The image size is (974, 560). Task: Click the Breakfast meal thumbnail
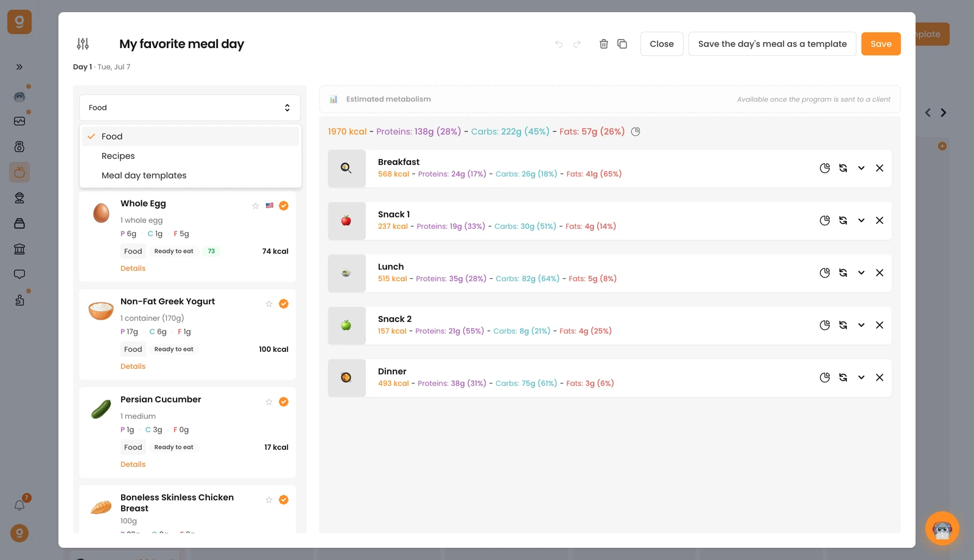click(x=346, y=169)
